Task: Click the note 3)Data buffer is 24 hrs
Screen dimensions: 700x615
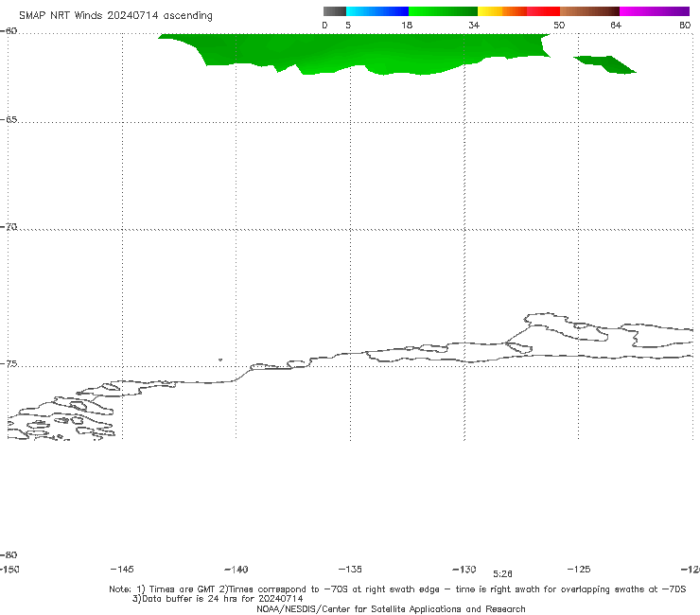Action: 218,599
